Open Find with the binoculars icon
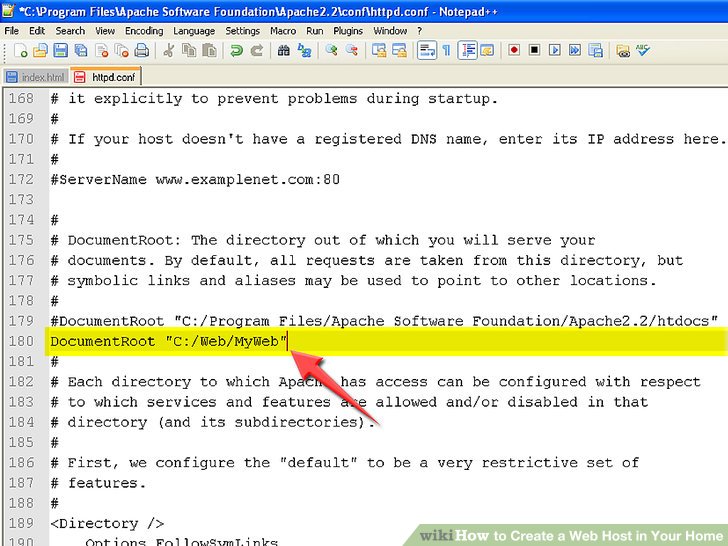Image resolution: width=728 pixels, height=546 pixels. tap(284, 50)
